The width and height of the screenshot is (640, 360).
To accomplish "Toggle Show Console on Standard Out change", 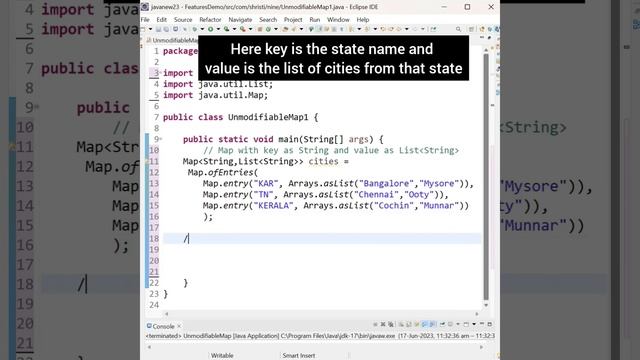I will [x=424, y=324].
